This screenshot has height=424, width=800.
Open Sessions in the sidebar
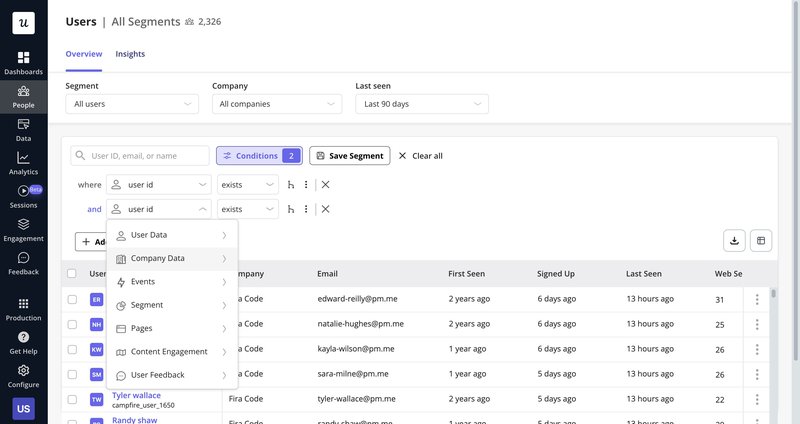[23, 196]
